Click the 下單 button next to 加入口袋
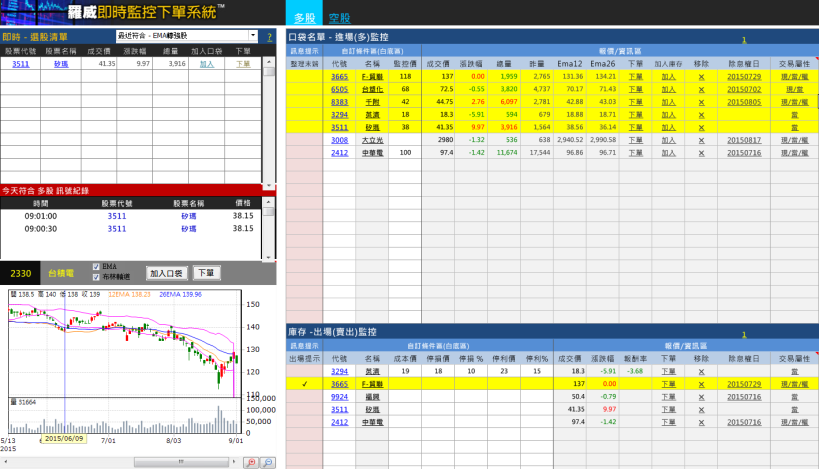 click(x=206, y=272)
